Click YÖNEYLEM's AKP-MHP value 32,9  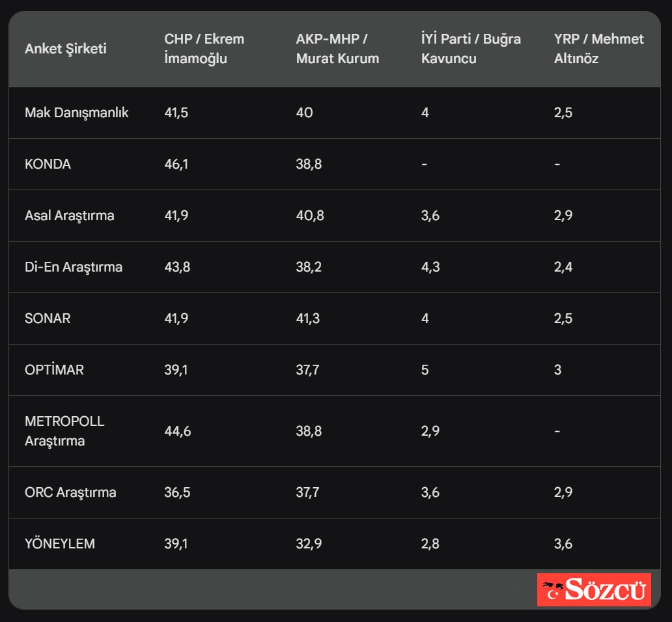(x=307, y=544)
